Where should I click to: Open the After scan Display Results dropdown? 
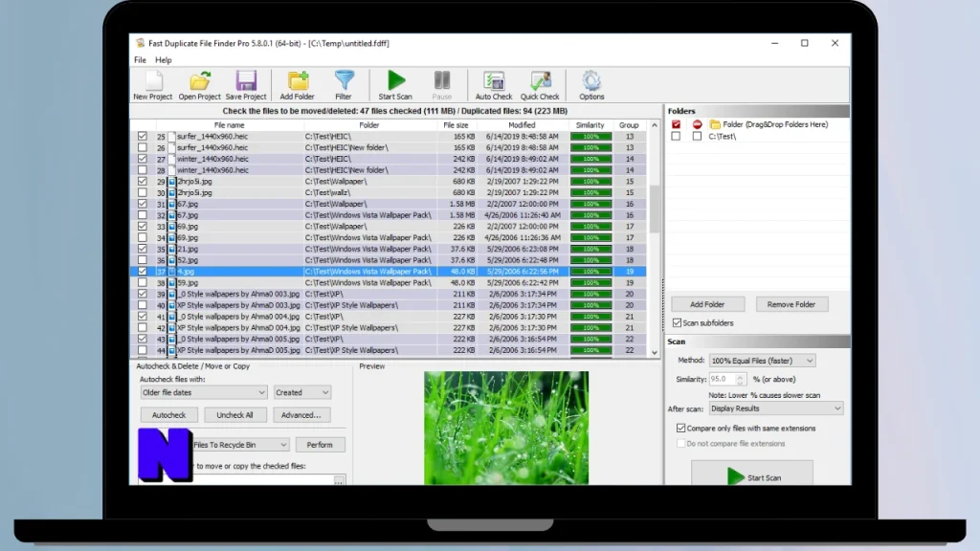[x=776, y=408]
